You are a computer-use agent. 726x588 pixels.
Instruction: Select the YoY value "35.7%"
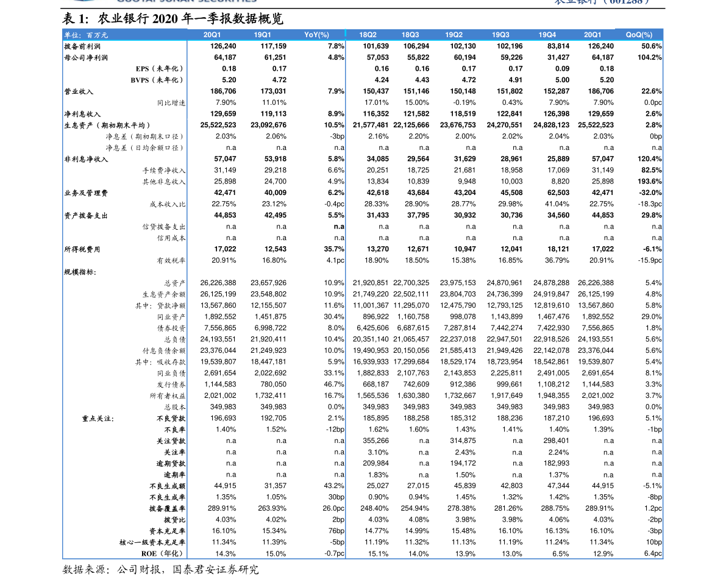[x=334, y=249]
